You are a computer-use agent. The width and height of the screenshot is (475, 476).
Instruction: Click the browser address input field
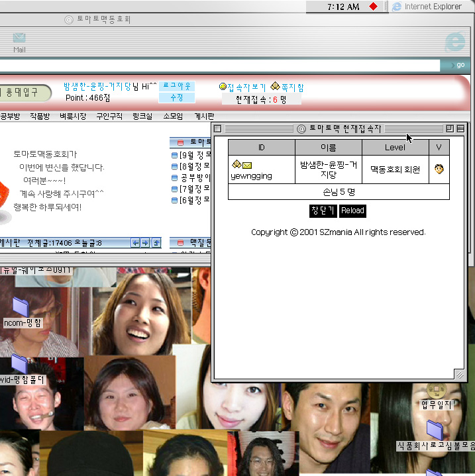click(x=219, y=65)
